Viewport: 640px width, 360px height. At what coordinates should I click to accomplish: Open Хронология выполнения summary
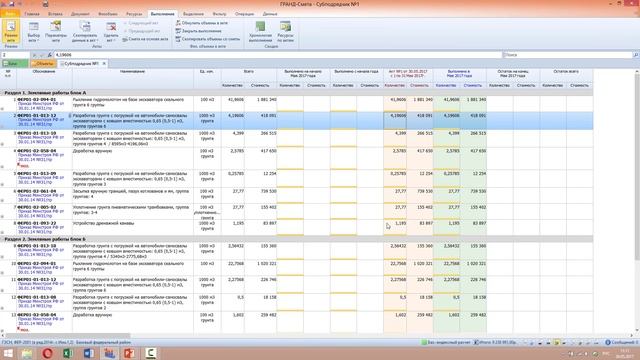coord(260,32)
